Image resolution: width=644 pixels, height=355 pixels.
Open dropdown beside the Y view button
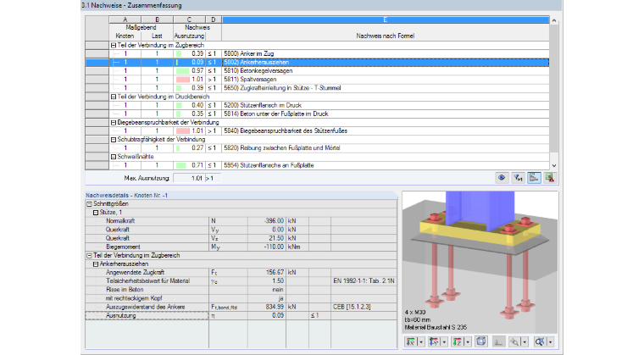[x=444, y=341]
